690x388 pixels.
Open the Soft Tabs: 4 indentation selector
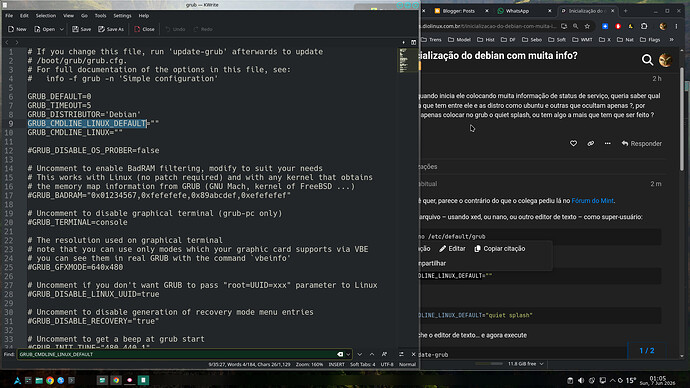(363, 364)
